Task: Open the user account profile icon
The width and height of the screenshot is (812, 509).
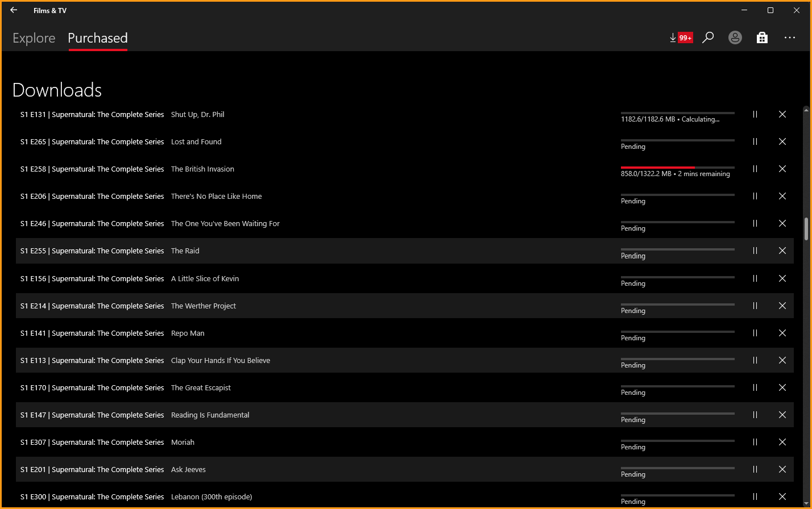Action: click(x=735, y=37)
